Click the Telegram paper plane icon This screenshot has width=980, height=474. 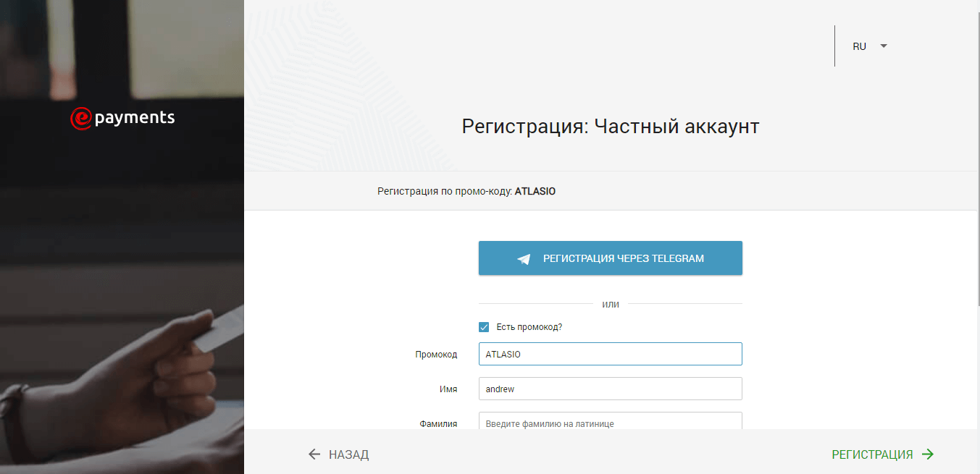pyautogui.click(x=524, y=259)
